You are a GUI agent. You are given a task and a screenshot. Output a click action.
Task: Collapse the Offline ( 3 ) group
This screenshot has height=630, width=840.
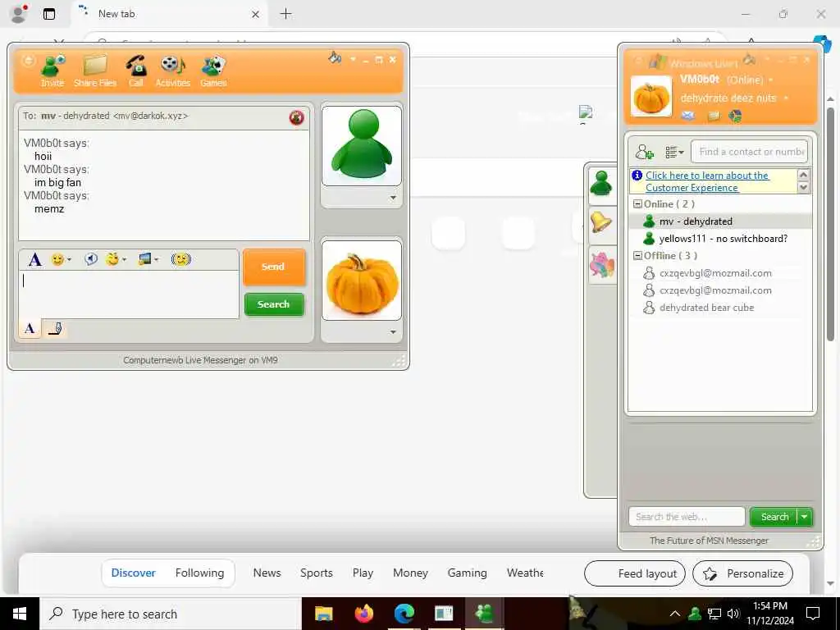pos(637,256)
